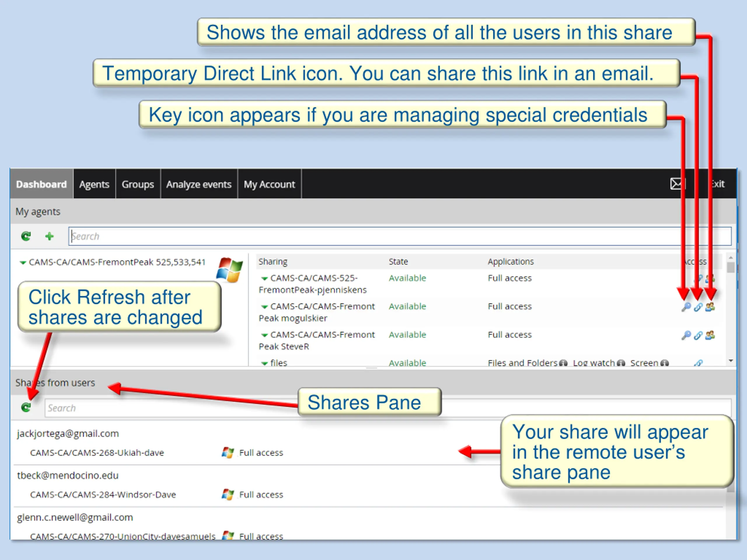The width and height of the screenshot is (747, 560).
Task: Select the CAMS-CA/CAMS-268-Ukiah-dave share
Action: [x=97, y=453]
